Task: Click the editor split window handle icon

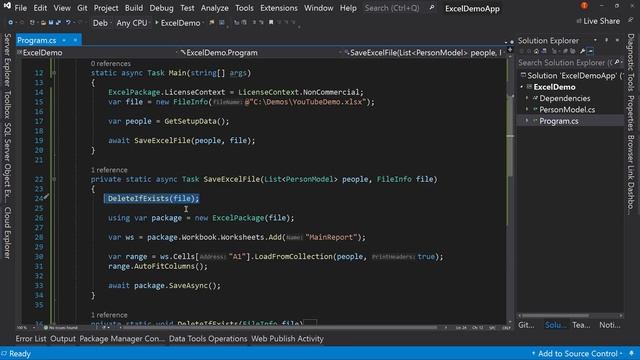Action: point(509,50)
